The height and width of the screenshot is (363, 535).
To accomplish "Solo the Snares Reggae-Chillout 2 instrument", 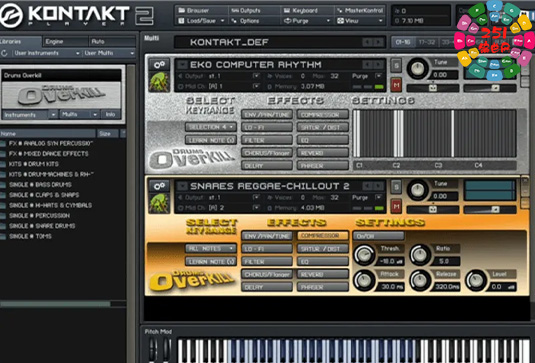I will coord(396,187).
